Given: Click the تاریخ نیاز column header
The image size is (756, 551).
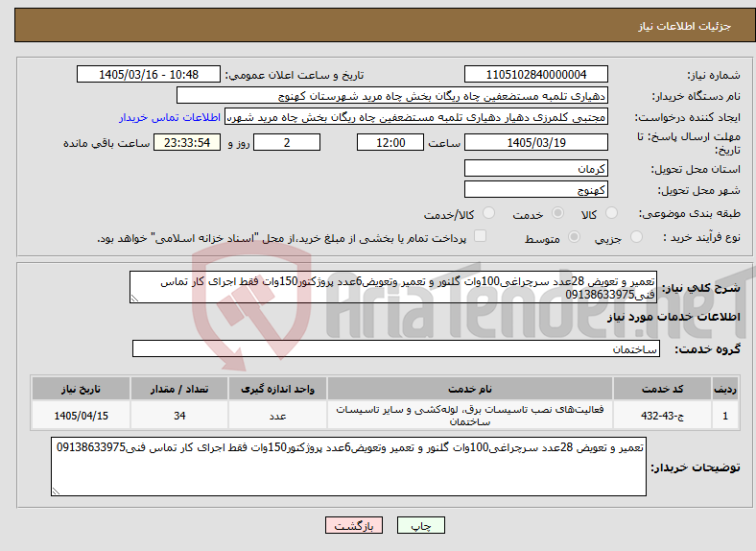Looking at the screenshot, I should click(81, 389).
